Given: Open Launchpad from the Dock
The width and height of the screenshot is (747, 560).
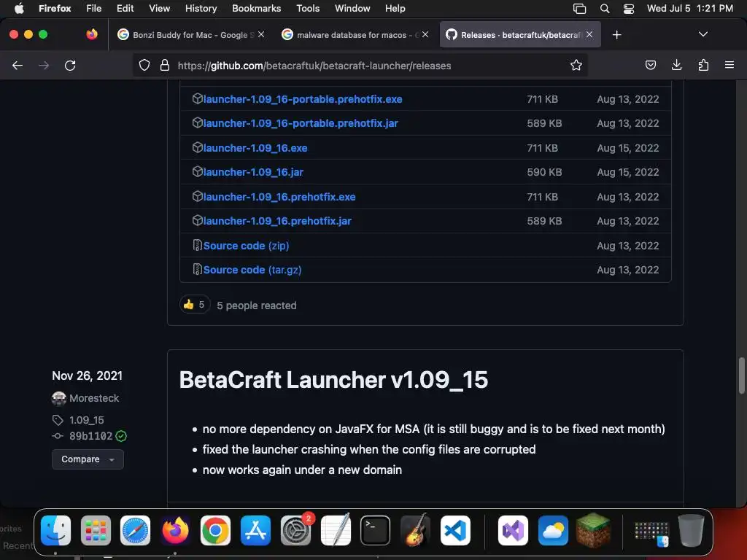Looking at the screenshot, I should 96,530.
